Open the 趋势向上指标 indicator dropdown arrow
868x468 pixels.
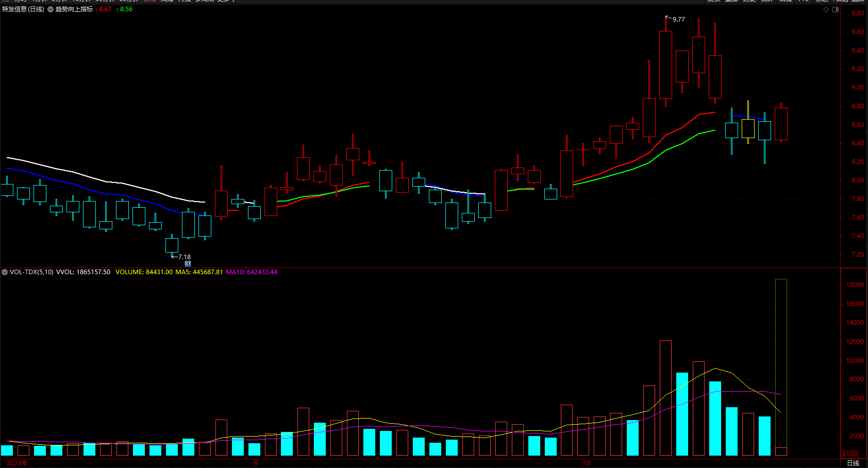coord(51,9)
